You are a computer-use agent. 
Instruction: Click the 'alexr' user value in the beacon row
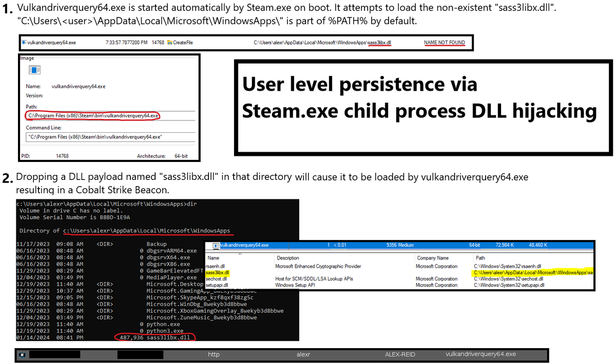point(303,354)
